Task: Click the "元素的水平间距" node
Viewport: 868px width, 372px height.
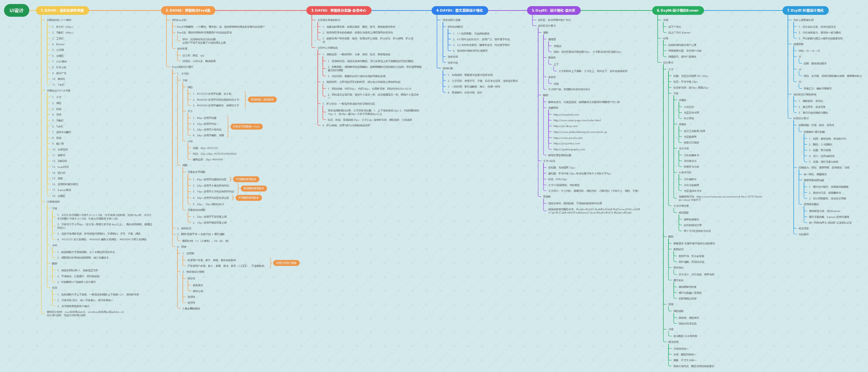Action: 196,172
